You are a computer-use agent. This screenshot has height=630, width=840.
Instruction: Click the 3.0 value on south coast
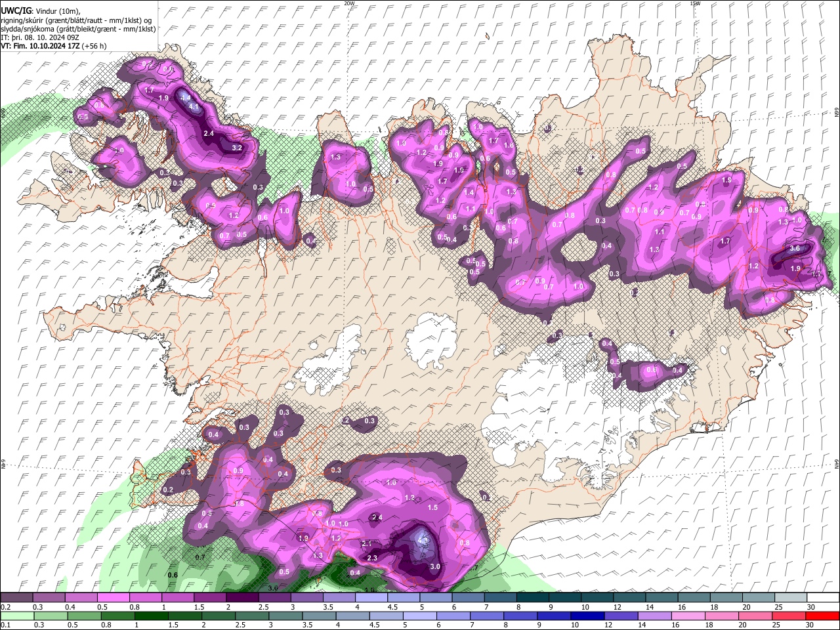434,566
